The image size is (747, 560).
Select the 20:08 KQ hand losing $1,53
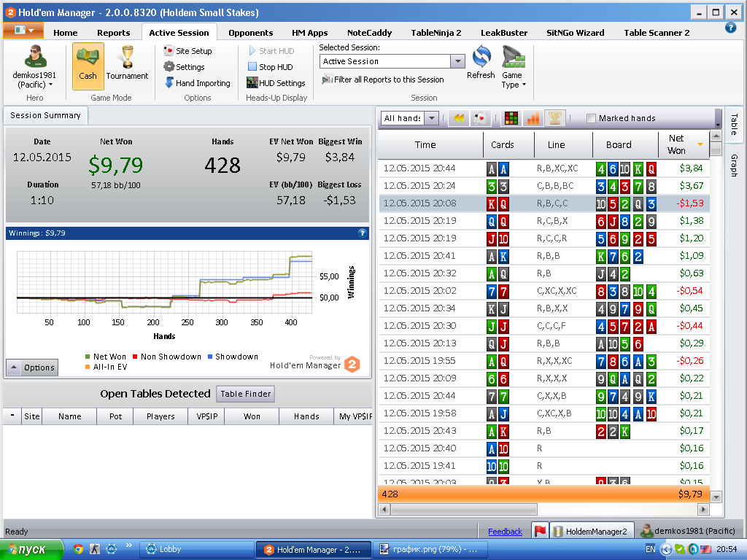tap(544, 203)
